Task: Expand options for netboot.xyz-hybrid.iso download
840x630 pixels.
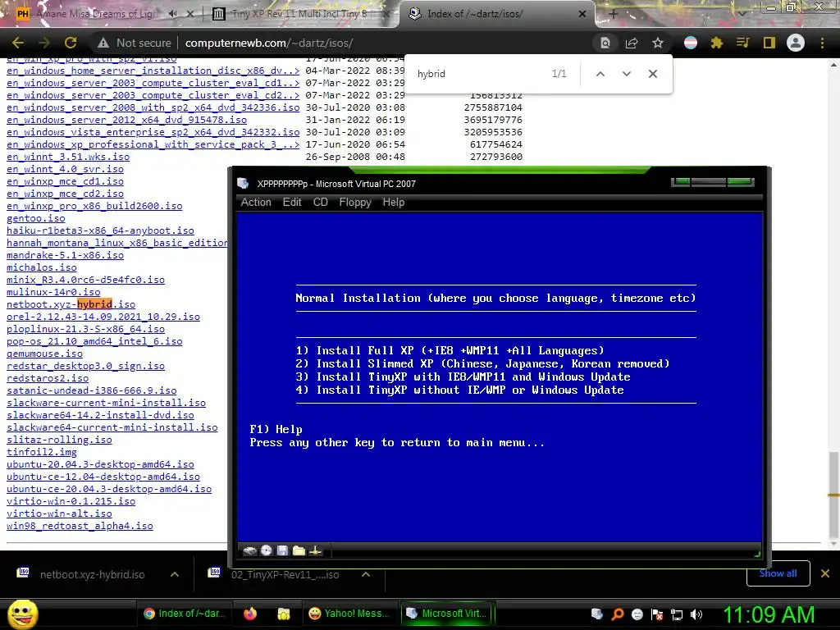Action: click(175, 574)
